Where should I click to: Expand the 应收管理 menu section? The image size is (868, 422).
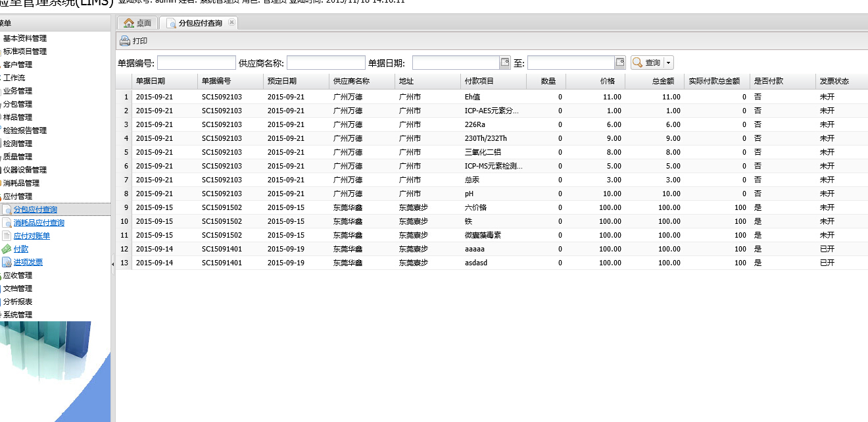[x=17, y=275]
